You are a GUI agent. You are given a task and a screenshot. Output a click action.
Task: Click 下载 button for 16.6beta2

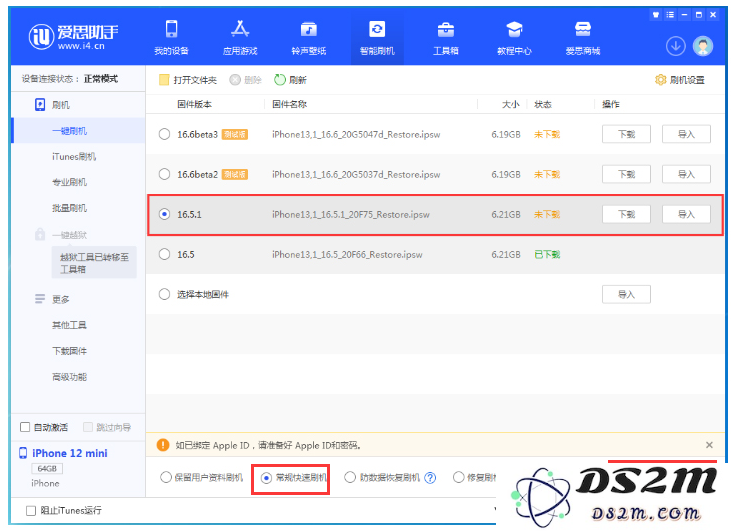pyautogui.click(x=626, y=174)
